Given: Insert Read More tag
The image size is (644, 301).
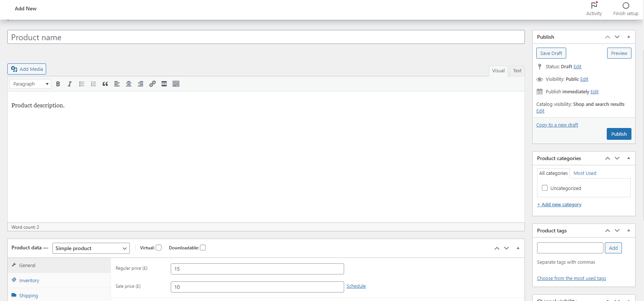Looking at the screenshot, I should (164, 84).
